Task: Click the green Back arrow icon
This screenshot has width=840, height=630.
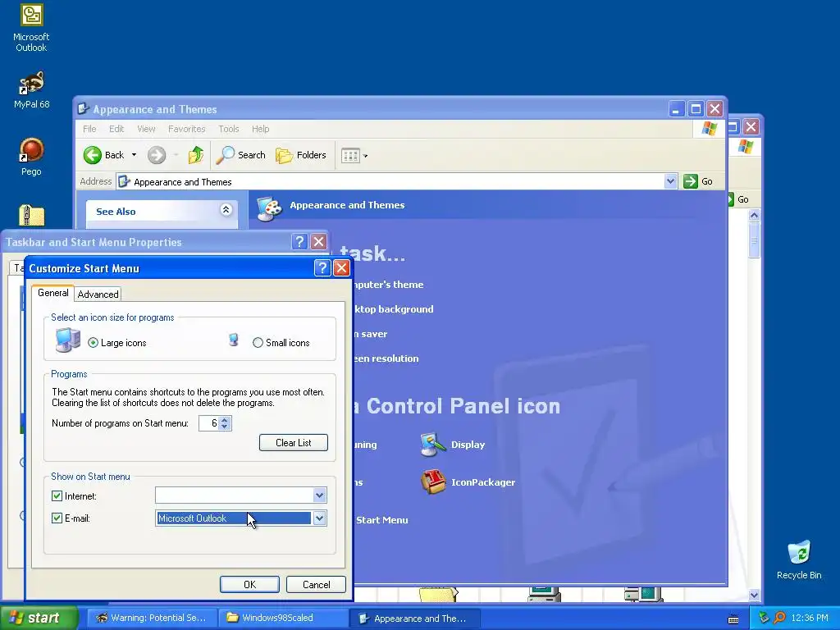Action: point(92,155)
